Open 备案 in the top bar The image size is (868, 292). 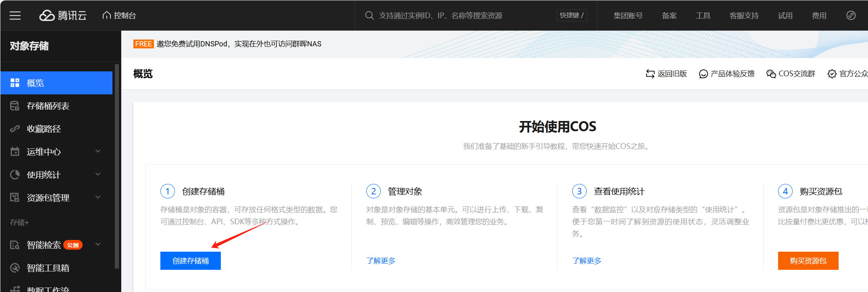(669, 16)
